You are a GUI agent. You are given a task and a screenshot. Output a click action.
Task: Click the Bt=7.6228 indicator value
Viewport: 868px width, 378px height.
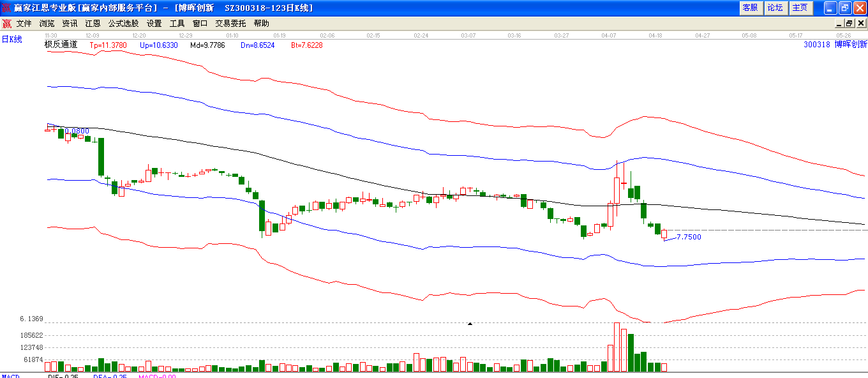coord(307,45)
